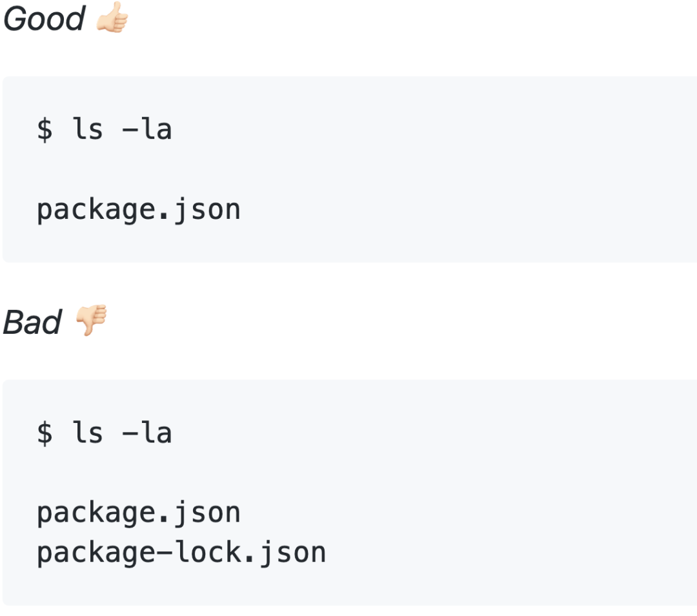This screenshot has width=697, height=616.
Task: Click package.json line in the Bad code block
Action: (139, 514)
